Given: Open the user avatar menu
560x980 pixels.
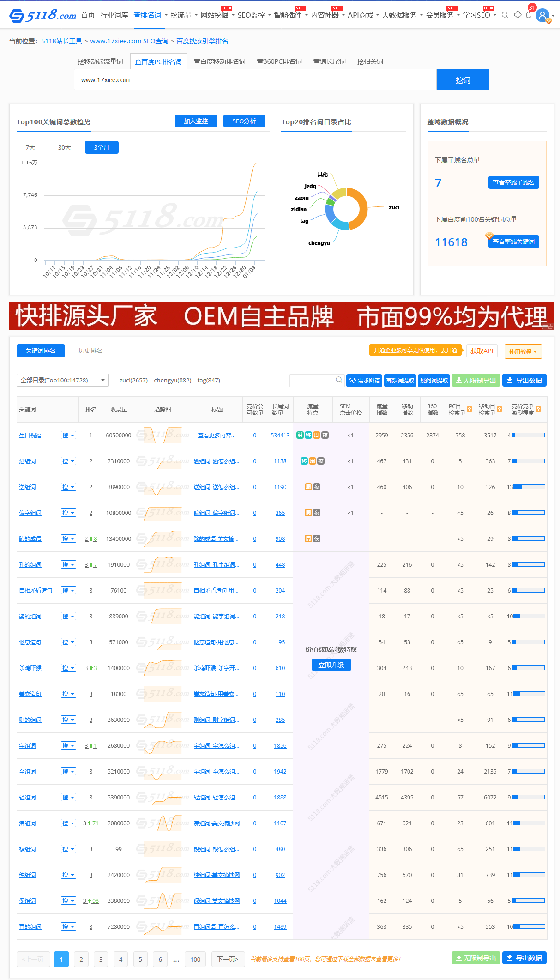Looking at the screenshot, I should coord(542,15).
